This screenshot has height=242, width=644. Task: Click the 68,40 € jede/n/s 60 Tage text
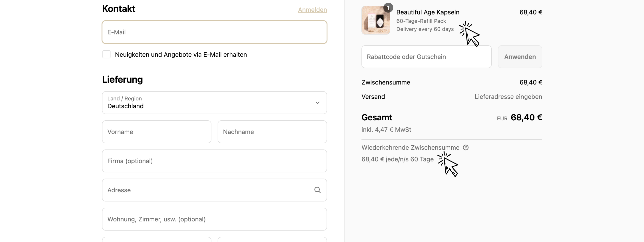click(397, 159)
